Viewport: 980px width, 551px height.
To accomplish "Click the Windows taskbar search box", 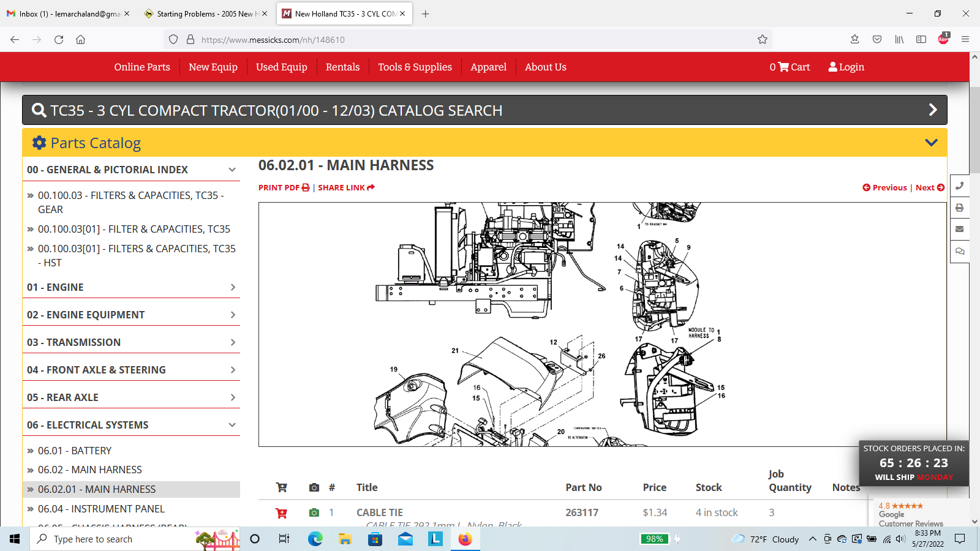I will [135, 539].
